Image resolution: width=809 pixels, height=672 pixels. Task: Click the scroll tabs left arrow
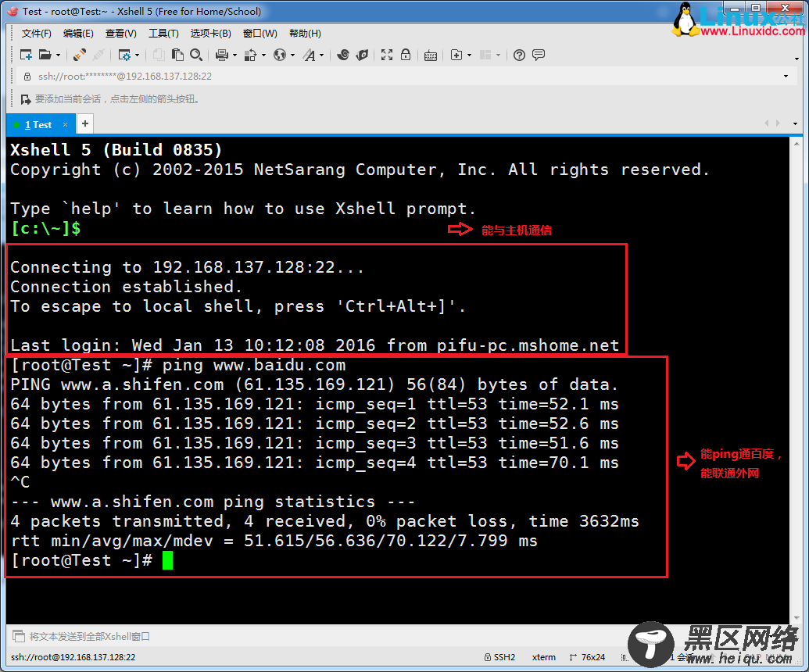(x=766, y=123)
